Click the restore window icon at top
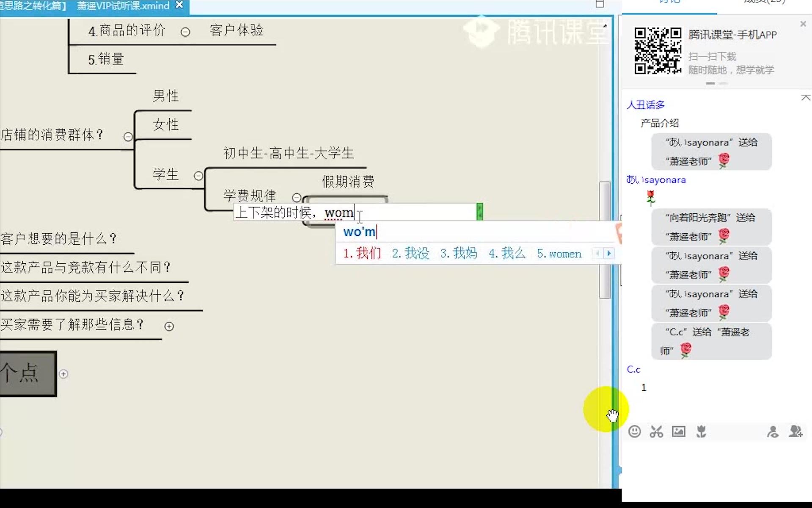Screen dimensions: 812x508 pos(600,4)
